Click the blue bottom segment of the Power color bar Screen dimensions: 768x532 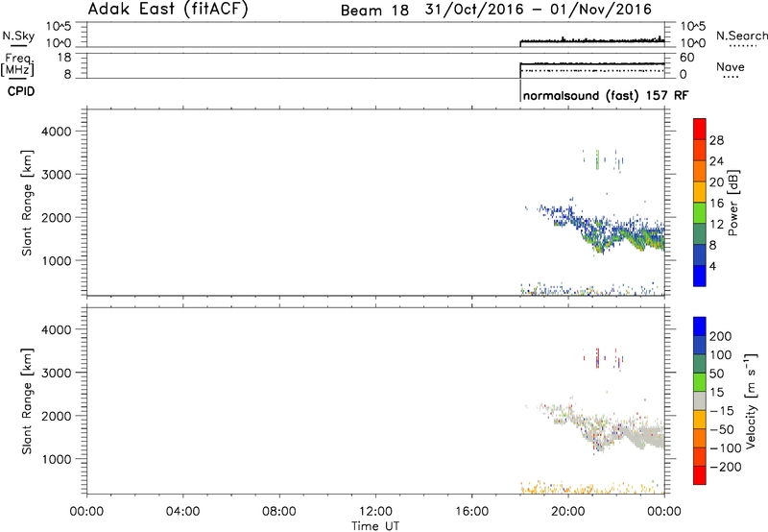coord(700,276)
